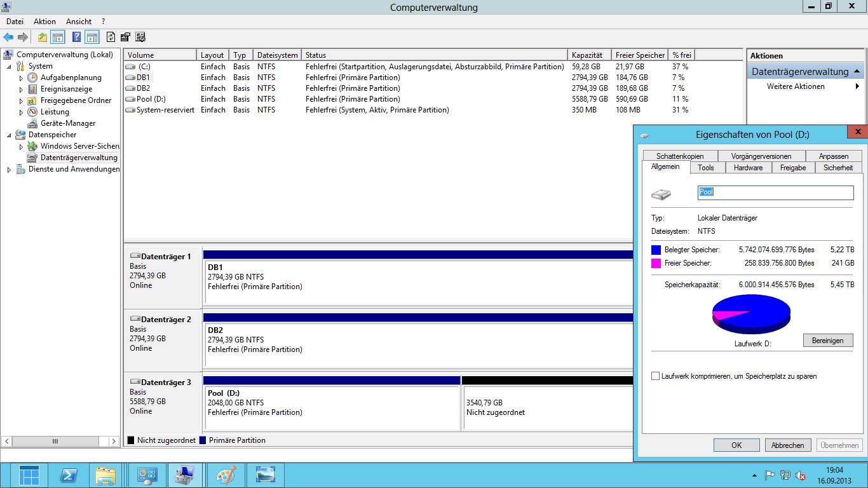Show hidden tray icons arrow
The width and height of the screenshot is (868, 488).
click(x=754, y=475)
